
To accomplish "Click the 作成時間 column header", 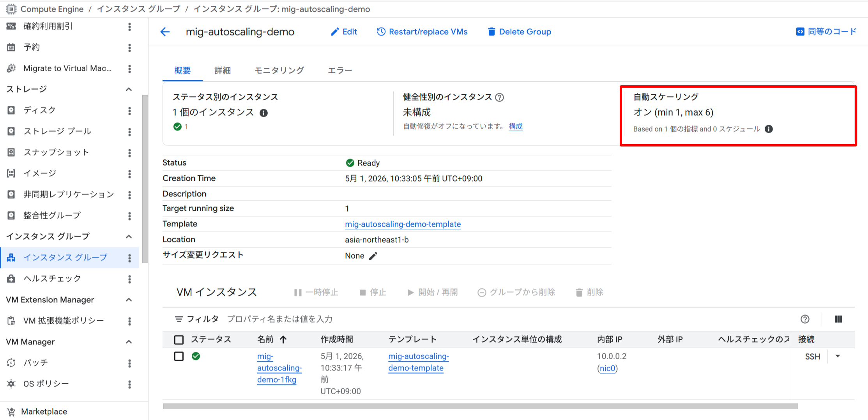I will (337, 339).
